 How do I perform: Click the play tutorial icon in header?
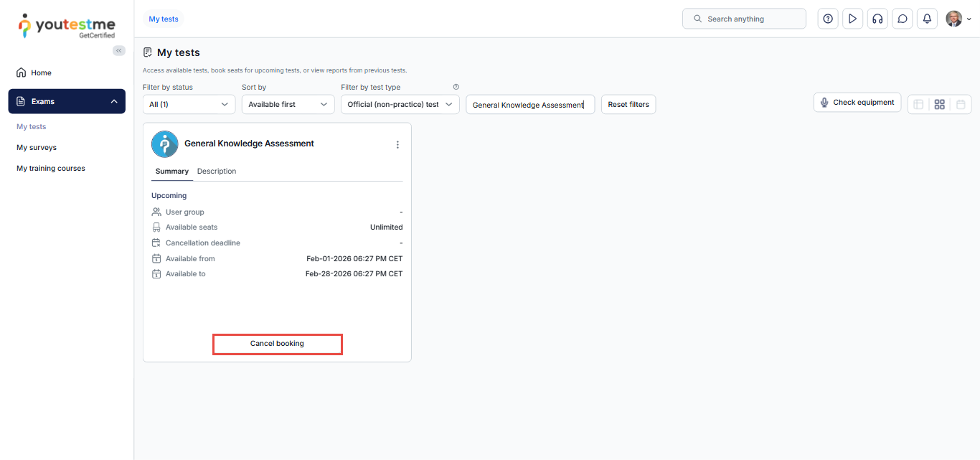[852, 19]
